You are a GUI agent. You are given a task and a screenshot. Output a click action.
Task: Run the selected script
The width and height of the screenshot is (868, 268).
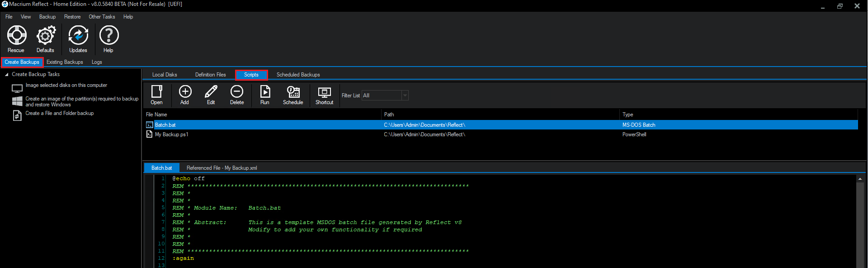265,95
